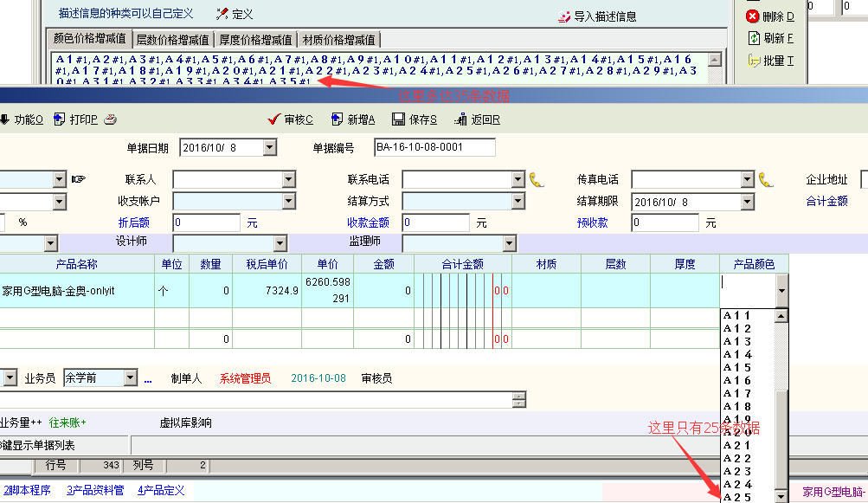
Task: Click the 返回 (return) toolbar button
Action: [x=477, y=119]
